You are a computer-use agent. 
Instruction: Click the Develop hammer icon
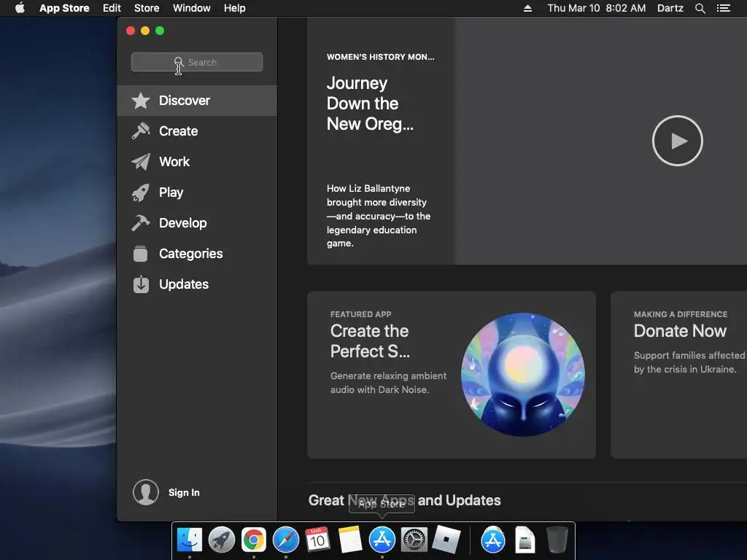[x=141, y=223]
